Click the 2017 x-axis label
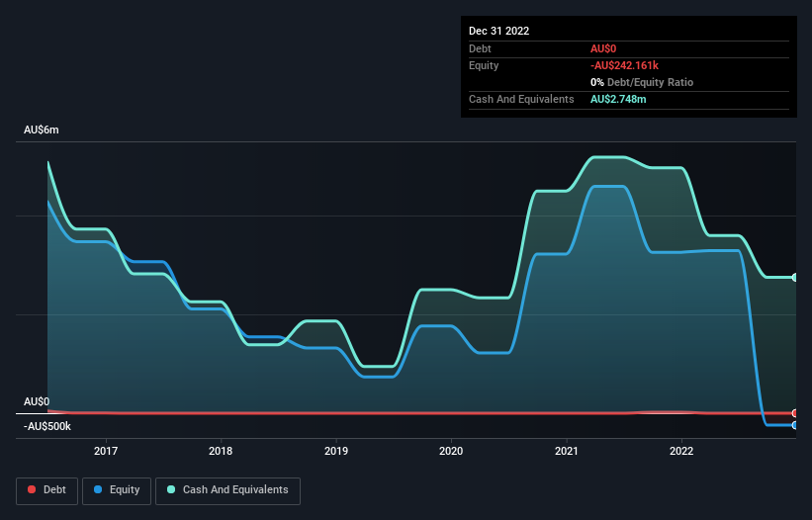 point(106,451)
